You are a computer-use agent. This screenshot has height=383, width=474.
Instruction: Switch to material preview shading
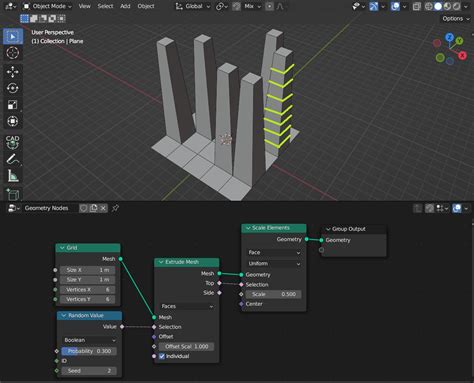click(x=447, y=6)
